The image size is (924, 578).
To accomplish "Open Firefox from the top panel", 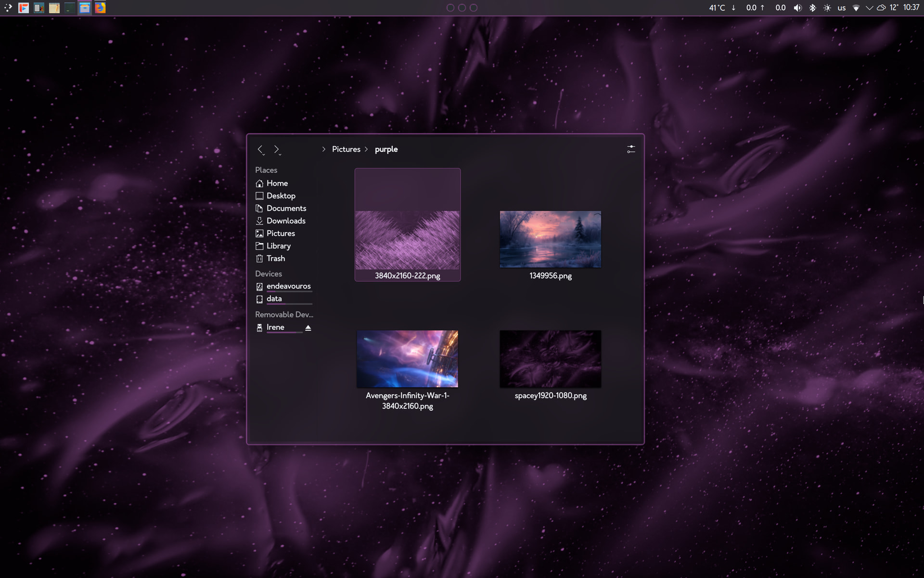I will [100, 8].
